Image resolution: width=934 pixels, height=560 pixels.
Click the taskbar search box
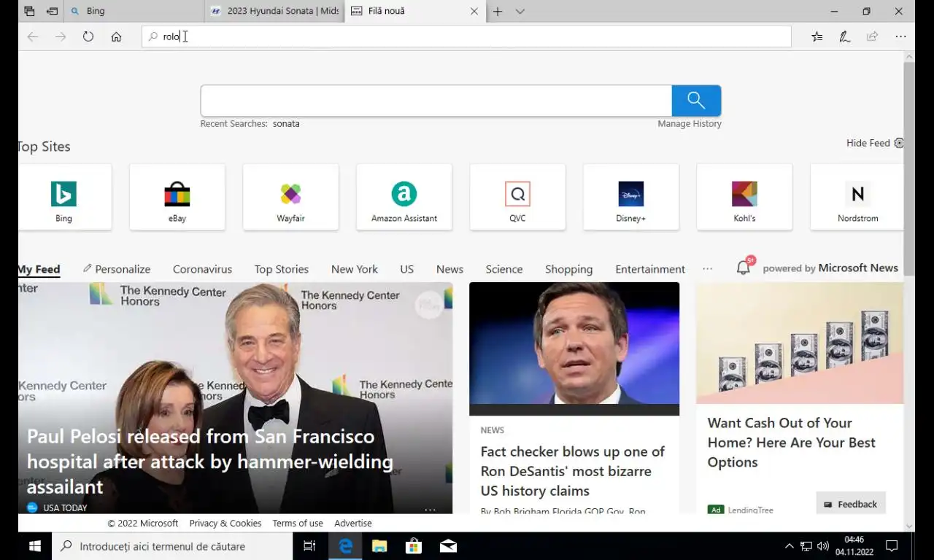point(172,546)
